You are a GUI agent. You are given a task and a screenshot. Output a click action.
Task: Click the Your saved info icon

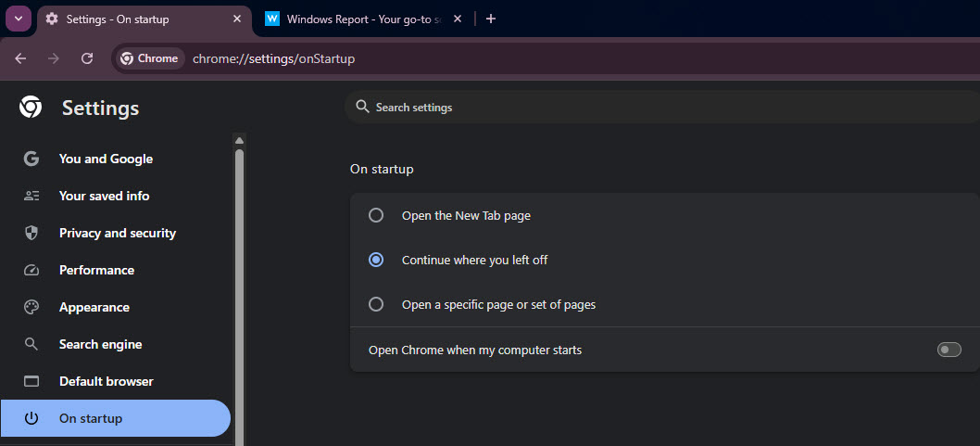click(x=31, y=196)
